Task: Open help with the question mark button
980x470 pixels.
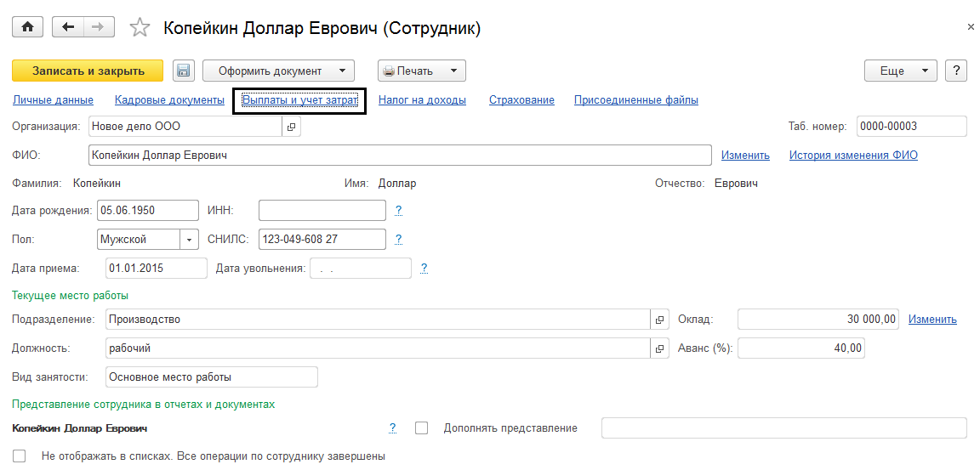Action: [x=956, y=71]
